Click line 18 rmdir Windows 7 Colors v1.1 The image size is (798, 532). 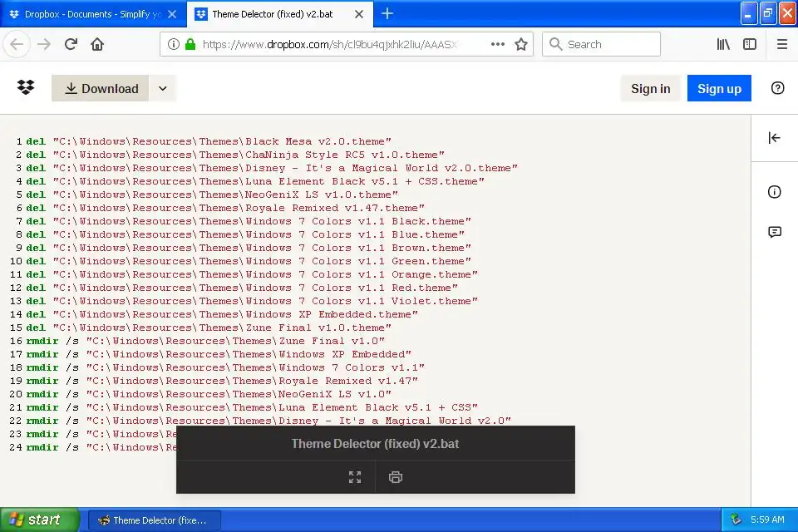(x=225, y=367)
